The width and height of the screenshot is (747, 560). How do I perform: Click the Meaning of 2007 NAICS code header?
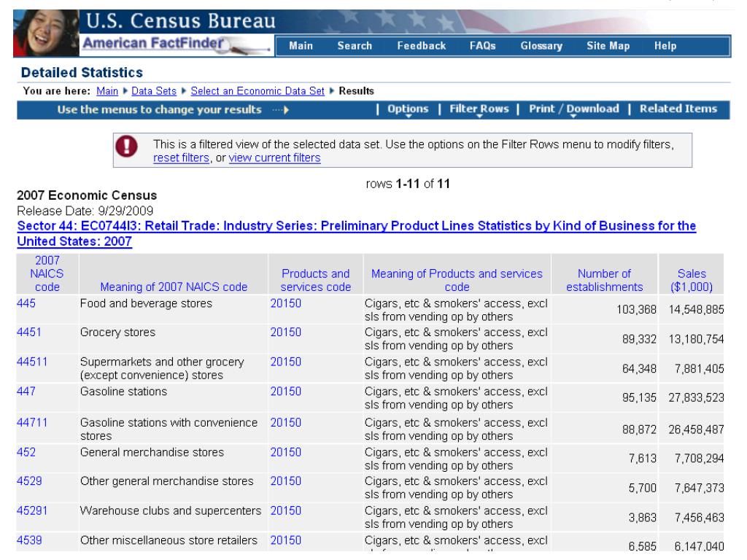coord(174,287)
